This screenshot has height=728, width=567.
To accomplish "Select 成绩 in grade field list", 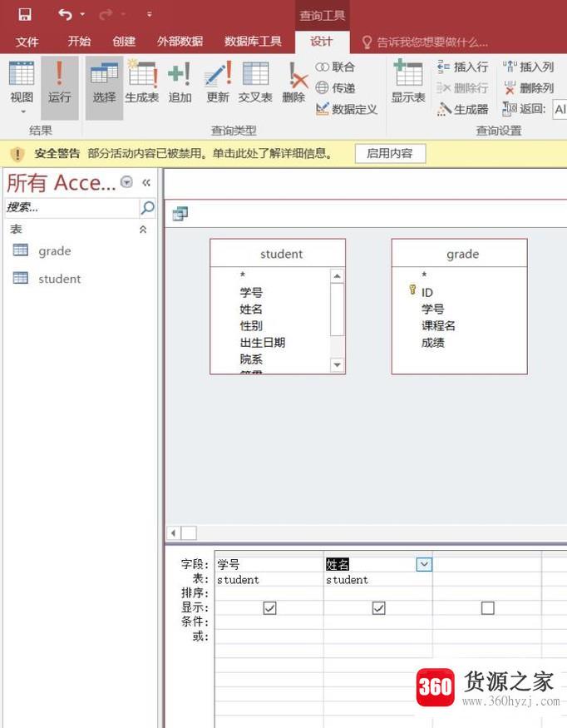I will click(x=432, y=343).
